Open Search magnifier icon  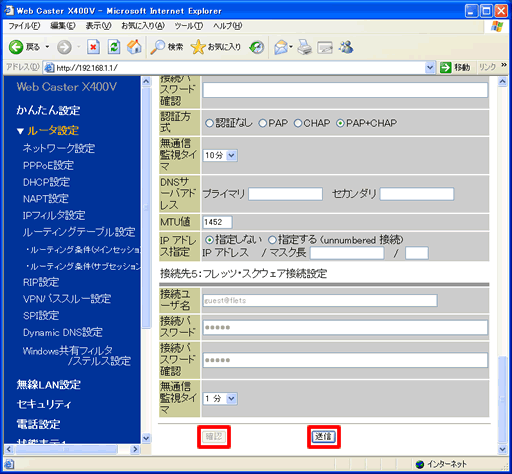tap(157, 47)
